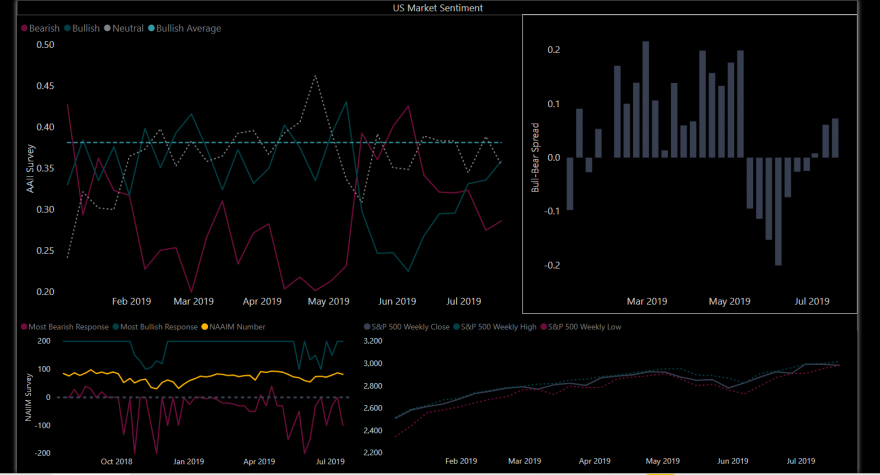Click Oct 2018 label on NAAIM chart
This screenshot has width=880, height=475.
click(116, 462)
